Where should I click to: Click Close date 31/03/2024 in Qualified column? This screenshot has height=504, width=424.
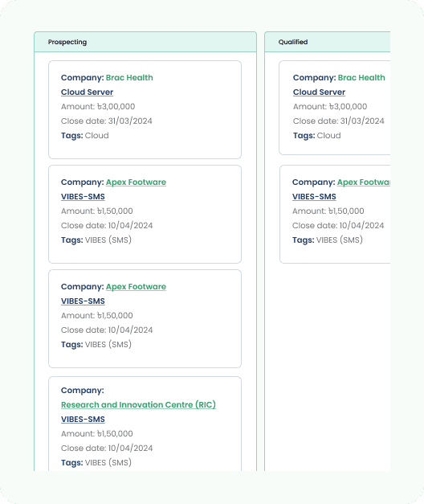[x=339, y=121]
